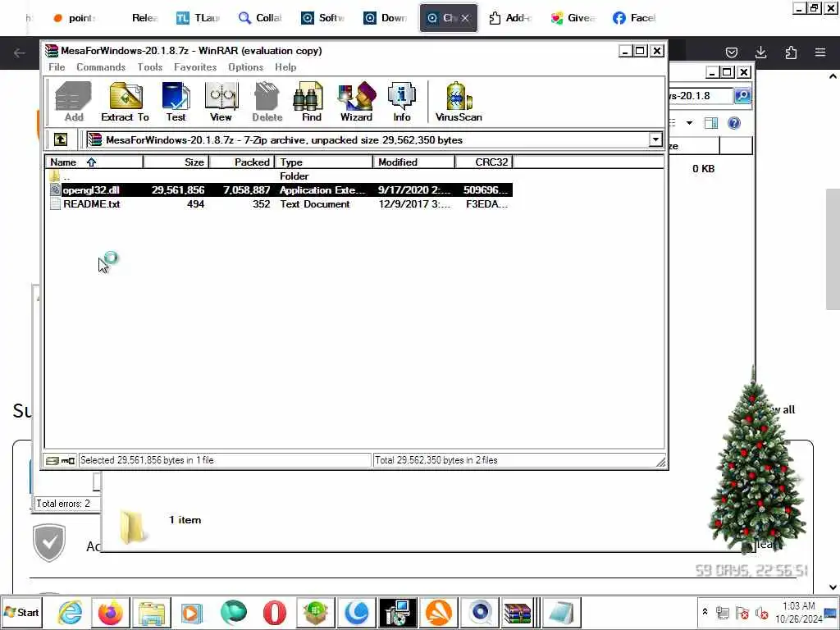The width and height of the screenshot is (840, 630).
Task: Open the Help menu
Action: [x=285, y=67]
